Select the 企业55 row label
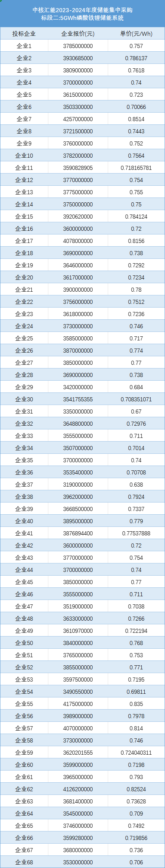 pyautogui.click(x=24, y=704)
